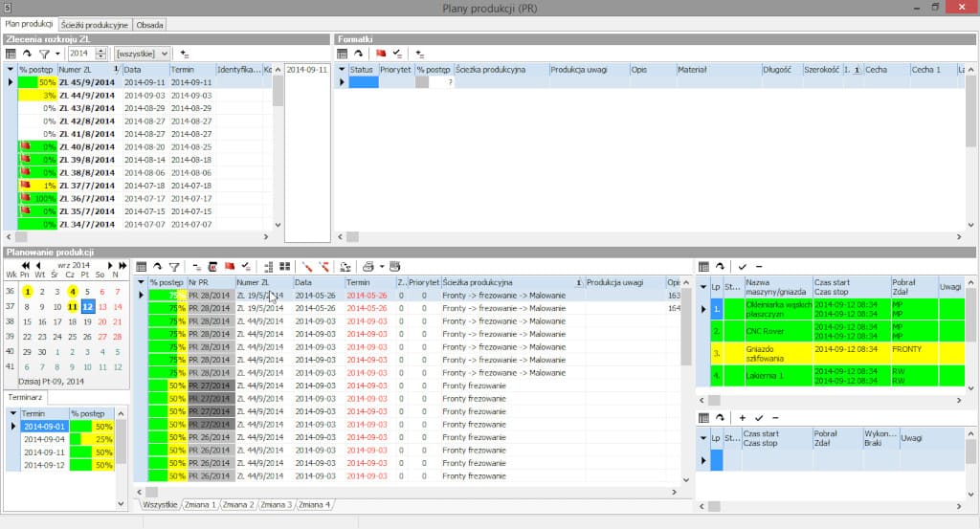Image resolution: width=980 pixels, height=529 pixels.
Task: Switch to Ścieżki produkcyjne tab
Action: pos(94,25)
